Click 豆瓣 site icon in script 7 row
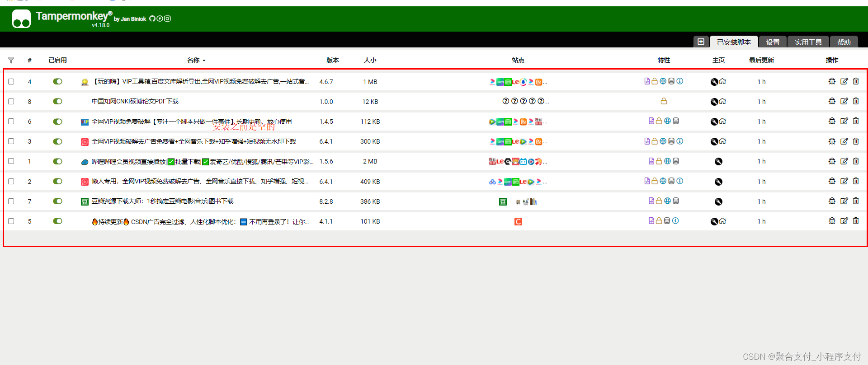Image resolution: width=868 pixels, height=365 pixels. [503, 202]
